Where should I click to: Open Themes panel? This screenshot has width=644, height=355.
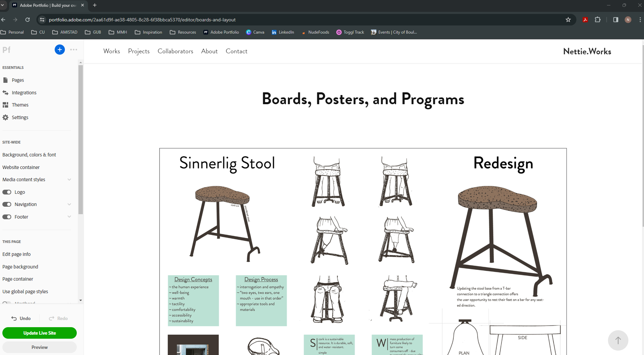point(20,105)
